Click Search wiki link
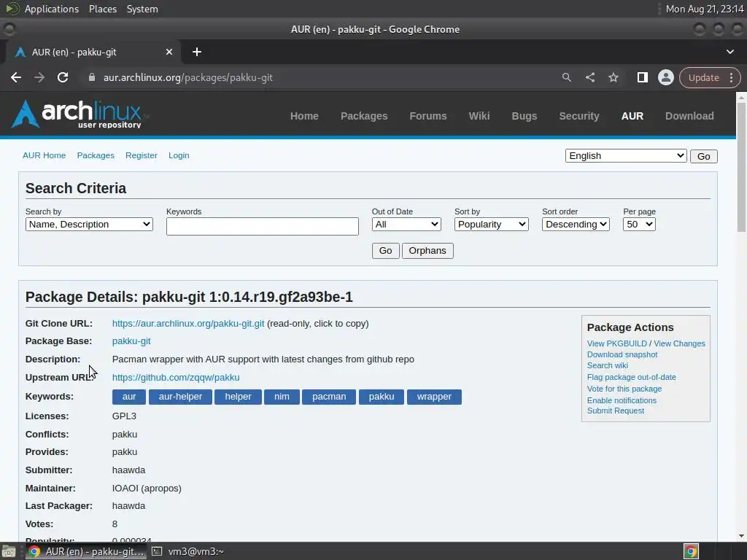This screenshot has width=747, height=560. (607, 365)
